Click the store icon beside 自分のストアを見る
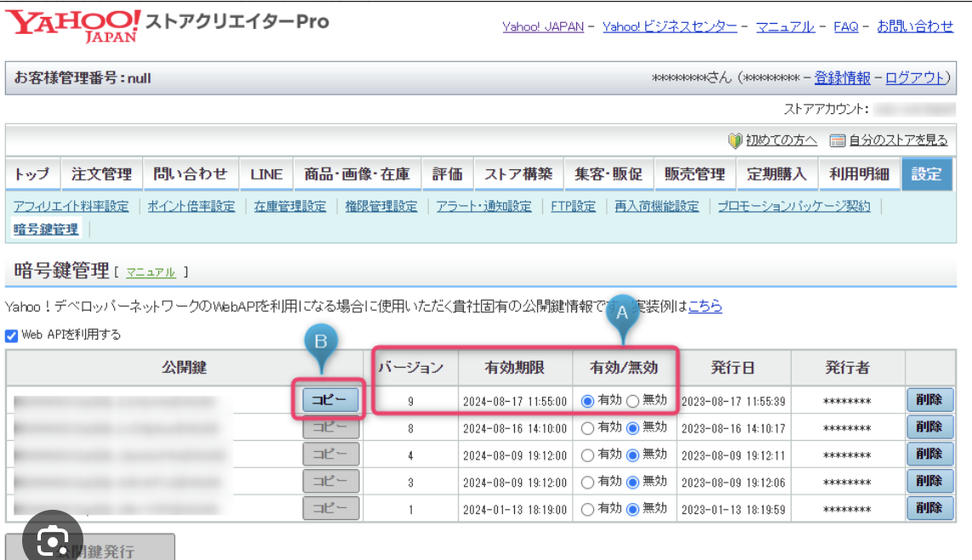Screen dimensions: 972x560 838,140
